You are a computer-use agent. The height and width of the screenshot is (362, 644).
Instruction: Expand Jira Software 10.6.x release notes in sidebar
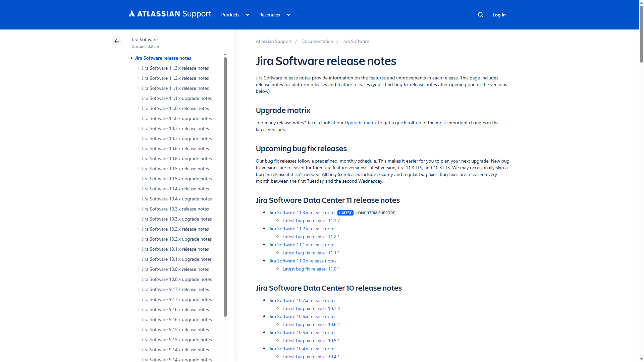(x=138, y=148)
